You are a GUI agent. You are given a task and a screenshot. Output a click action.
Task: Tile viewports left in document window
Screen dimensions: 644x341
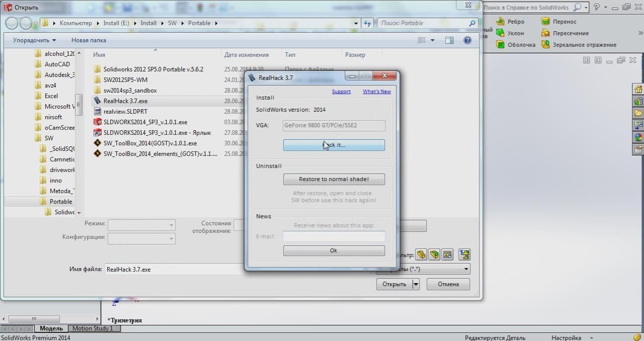point(587,60)
